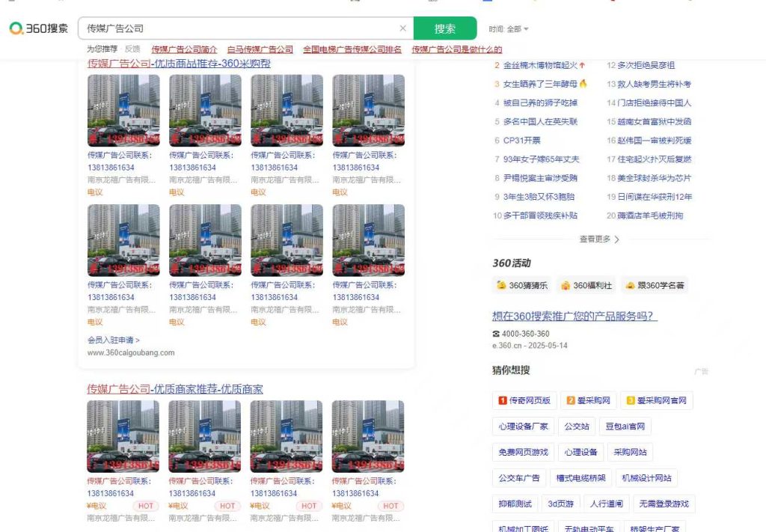Click the 360搜索 logo

pyautogui.click(x=39, y=28)
